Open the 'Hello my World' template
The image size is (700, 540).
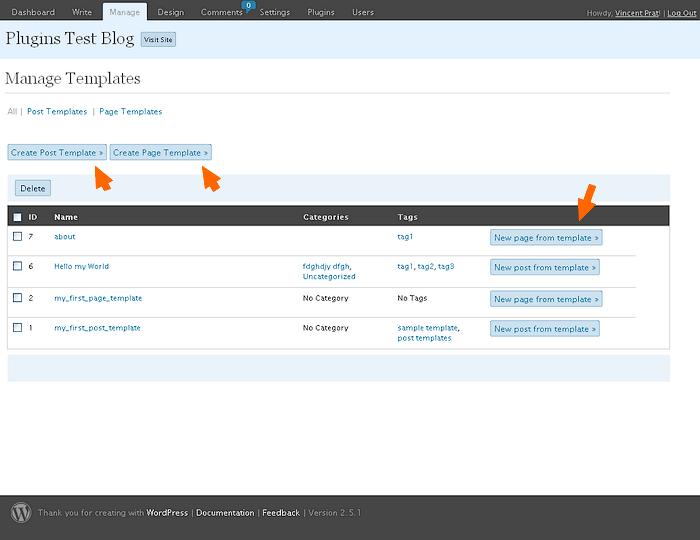(x=82, y=266)
